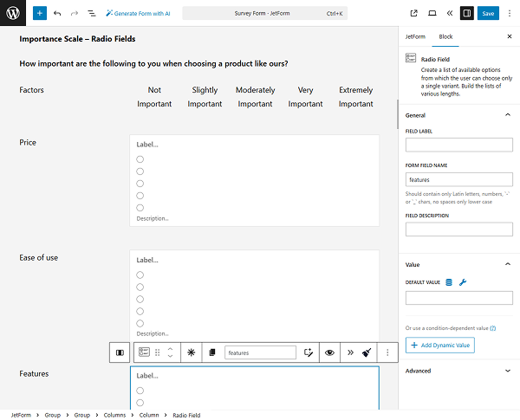Image resolution: width=520 pixels, height=420 pixels.
Task: Select the first radio option for Price
Action: click(x=140, y=159)
